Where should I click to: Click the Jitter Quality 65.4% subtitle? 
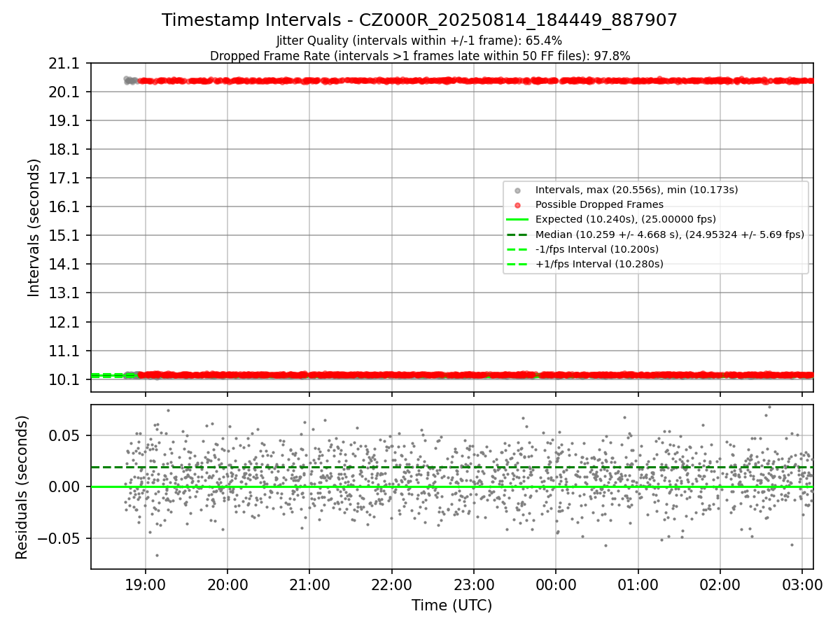419,41
